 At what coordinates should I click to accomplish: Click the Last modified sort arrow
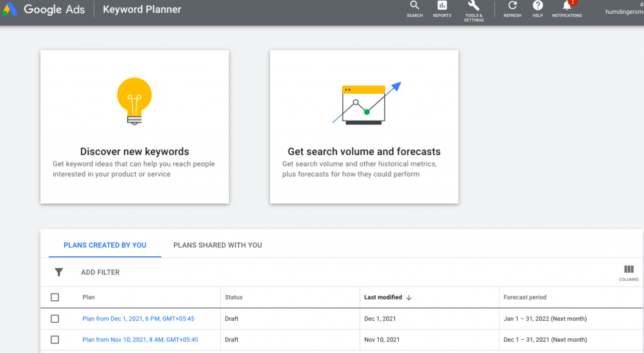[x=409, y=298]
